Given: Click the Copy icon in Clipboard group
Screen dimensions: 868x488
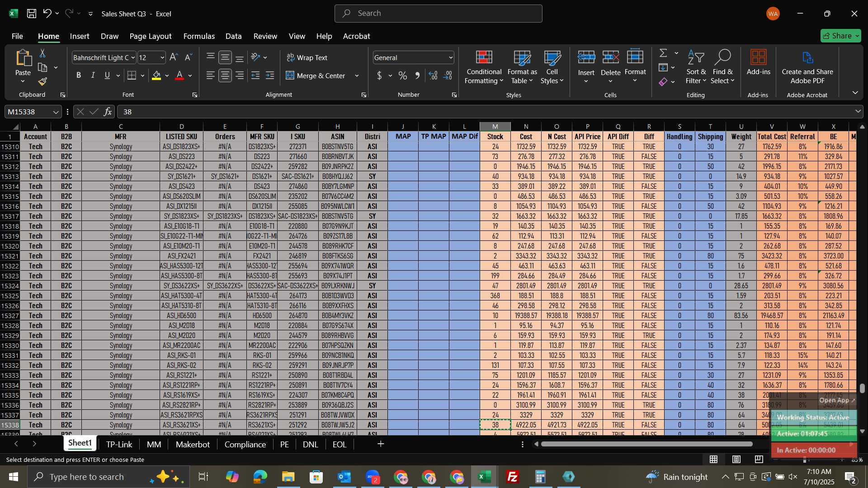Looking at the screenshot, I should point(42,68).
